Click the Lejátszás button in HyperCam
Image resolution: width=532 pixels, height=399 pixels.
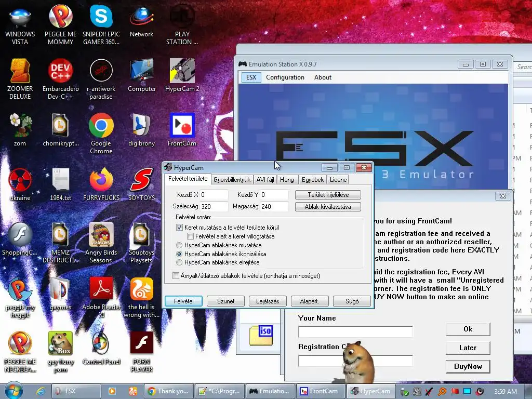(x=268, y=301)
